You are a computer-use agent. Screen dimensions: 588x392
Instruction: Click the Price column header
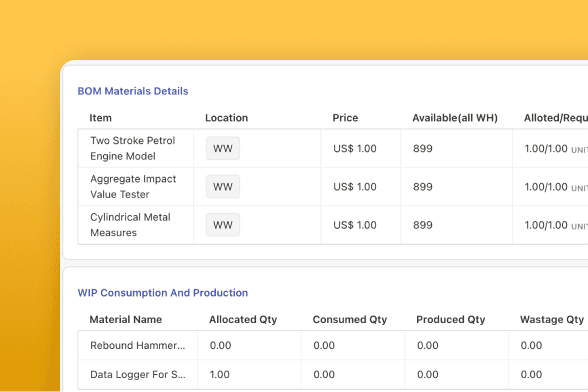pos(345,118)
